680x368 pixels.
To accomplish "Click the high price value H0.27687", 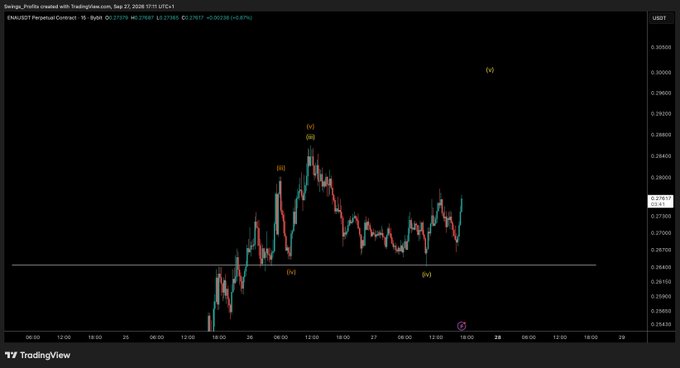I will [x=143, y=18].
